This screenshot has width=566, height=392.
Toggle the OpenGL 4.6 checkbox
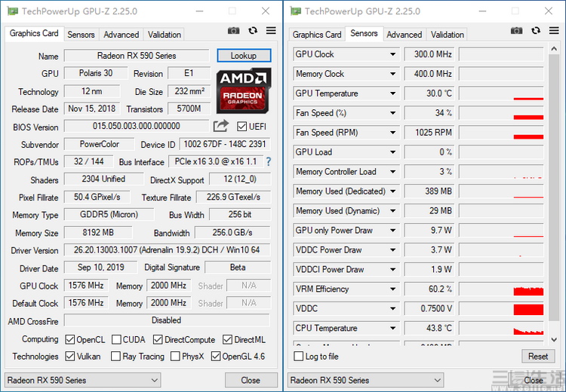click(x=216, y=357)
